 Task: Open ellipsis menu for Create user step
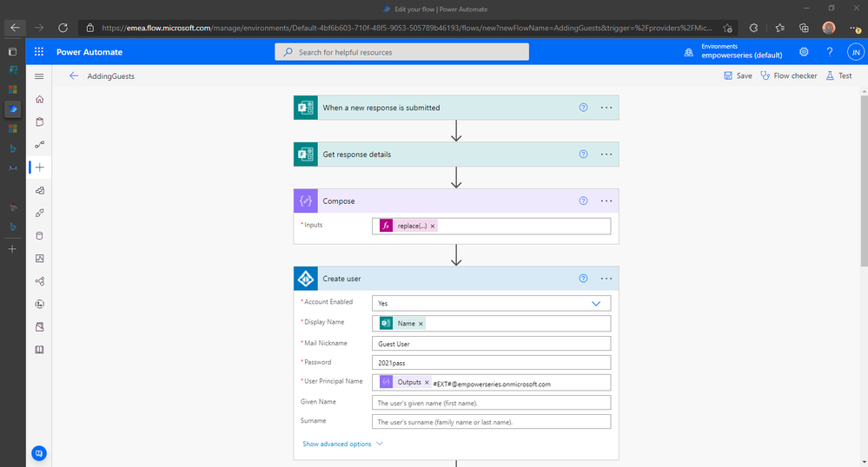pos(606,279)
